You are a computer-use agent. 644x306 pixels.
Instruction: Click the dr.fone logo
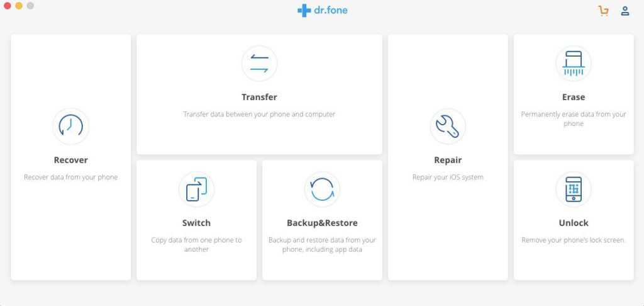(323, 10)
